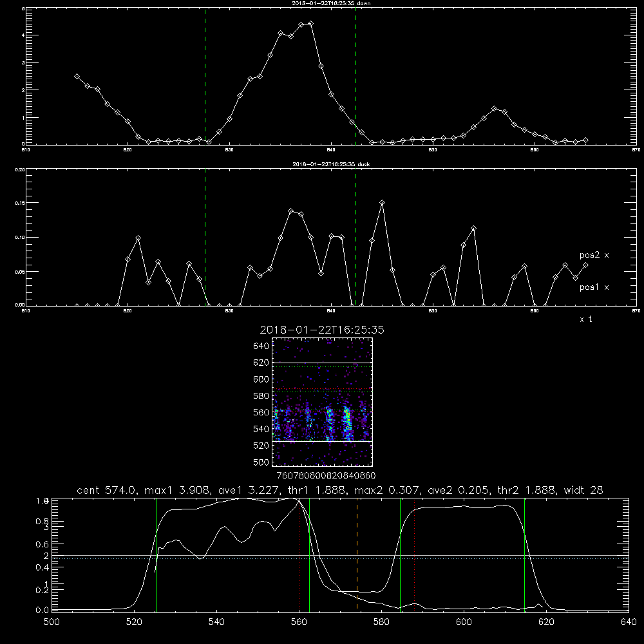The height and width of the screenshot is (644, 644).
Task: Click the large '2018-01-22T16:25:35' title above the spectrogram
Action: point(322,330)
